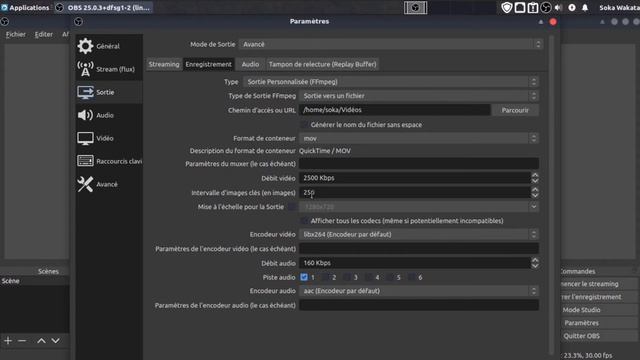
Task: Click Quitter OBS in the main window
Action: pos(599,336)
